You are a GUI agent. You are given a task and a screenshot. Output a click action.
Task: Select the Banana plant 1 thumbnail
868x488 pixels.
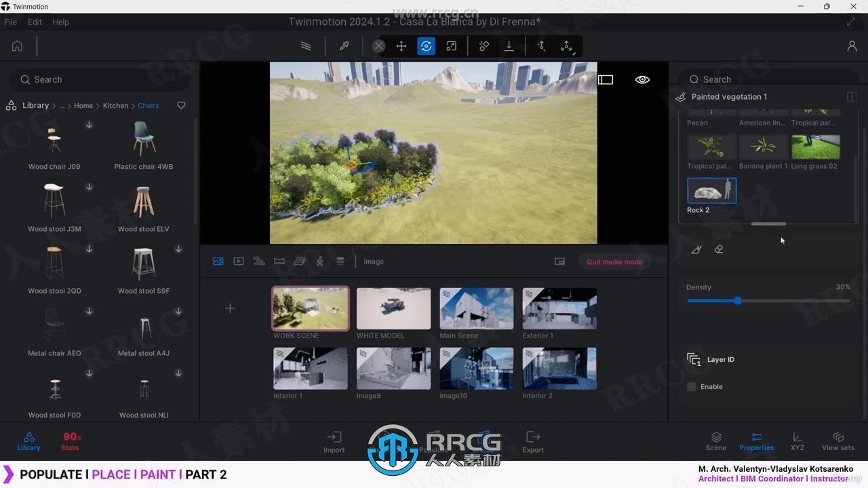tap(764, 147)
